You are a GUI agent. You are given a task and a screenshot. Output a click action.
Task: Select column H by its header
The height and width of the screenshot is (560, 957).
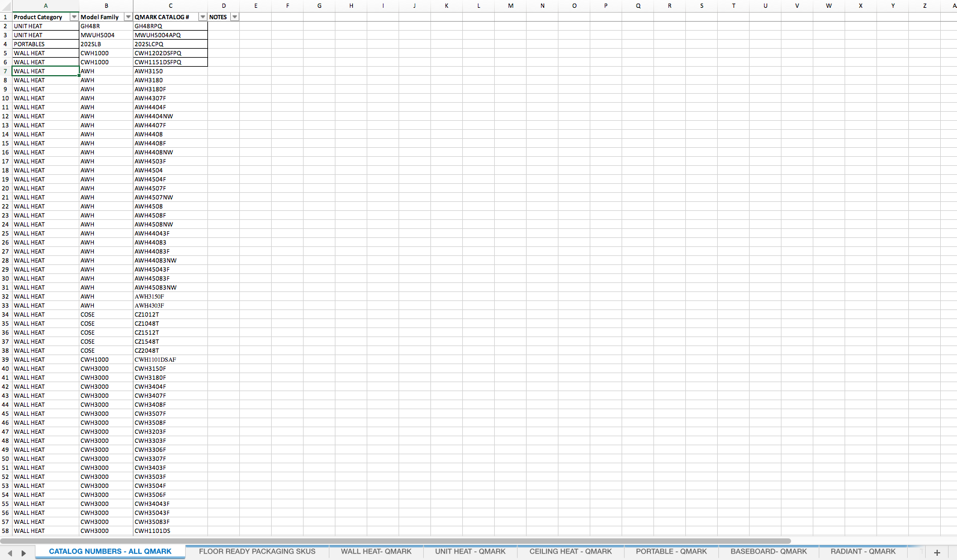(x=351, y=6)
